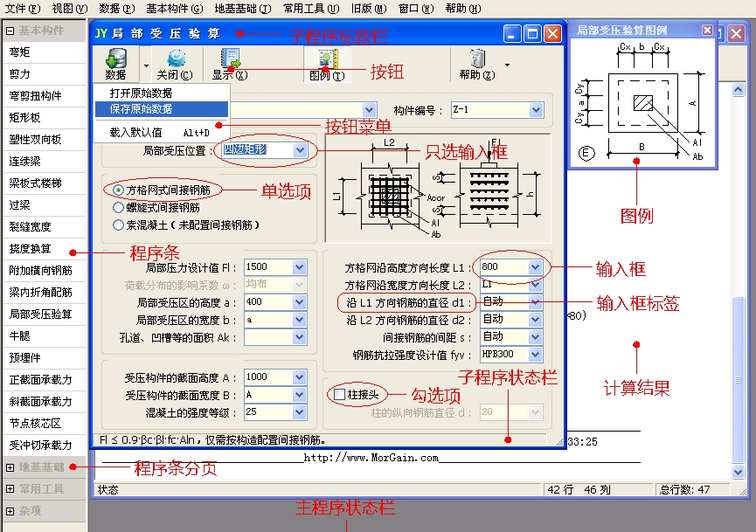Toggle the 柱接头 checkbox

(x=340, y=395)
